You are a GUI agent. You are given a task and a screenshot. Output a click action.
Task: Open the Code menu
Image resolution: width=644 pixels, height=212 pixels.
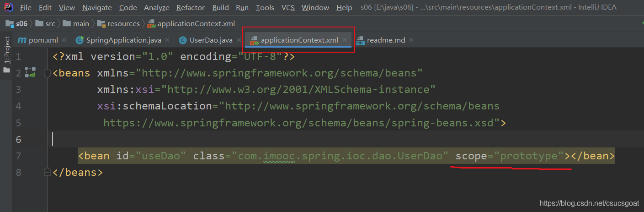tap(128, 7)
